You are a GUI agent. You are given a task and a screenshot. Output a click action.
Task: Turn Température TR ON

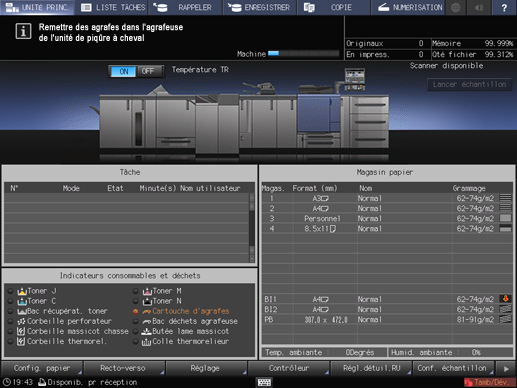[x=123, y=71]
